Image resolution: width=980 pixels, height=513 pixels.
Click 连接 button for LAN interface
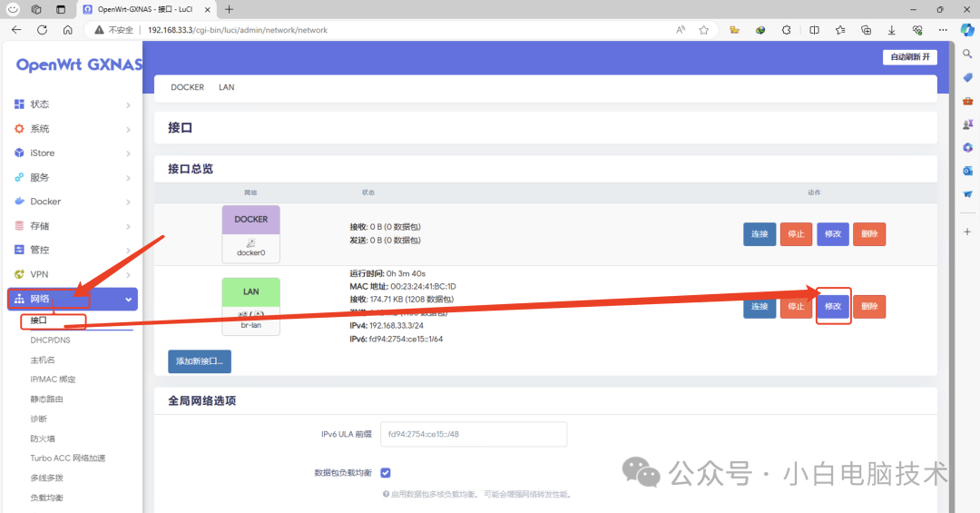pos(759,307)
